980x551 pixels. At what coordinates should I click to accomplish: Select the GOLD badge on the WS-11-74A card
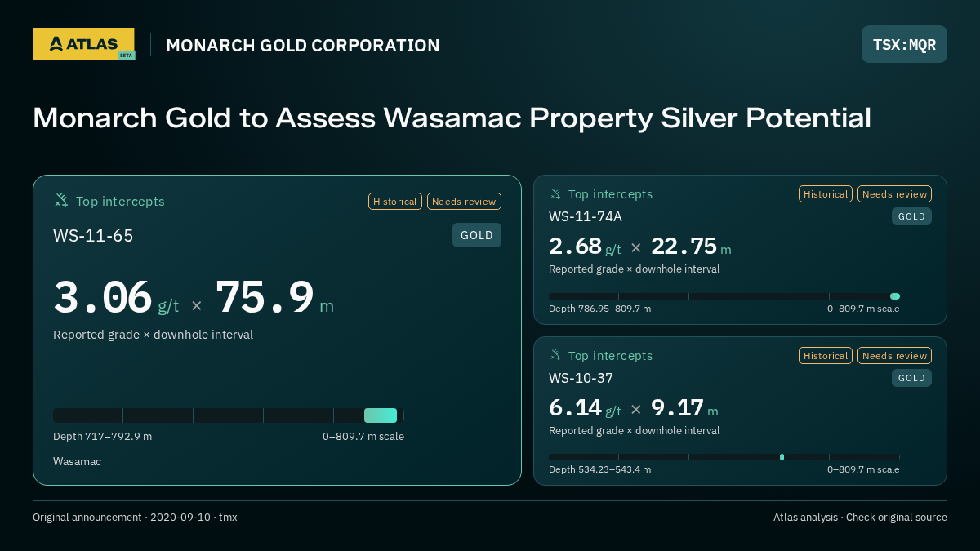point(911,216)
